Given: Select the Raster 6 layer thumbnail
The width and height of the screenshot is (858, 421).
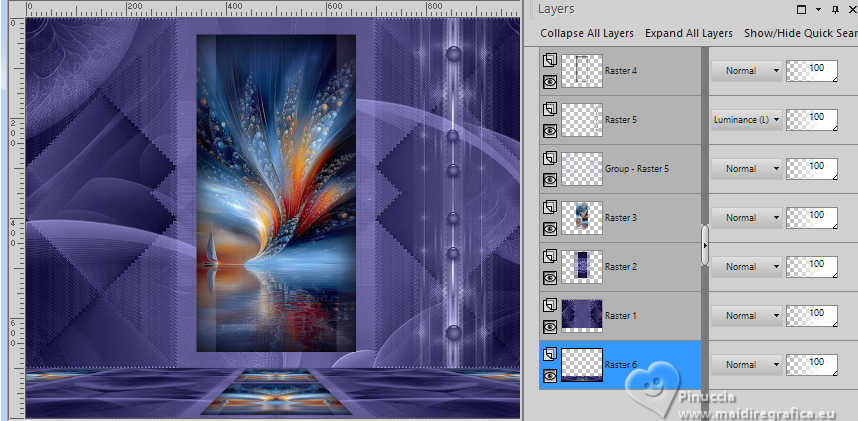Looking at the screenshot, I should click(582, 364).
